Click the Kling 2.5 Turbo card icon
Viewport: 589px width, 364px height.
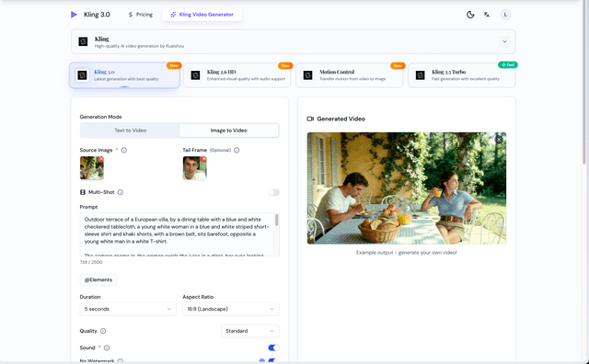pyautogui.click(x=420, y=75)
